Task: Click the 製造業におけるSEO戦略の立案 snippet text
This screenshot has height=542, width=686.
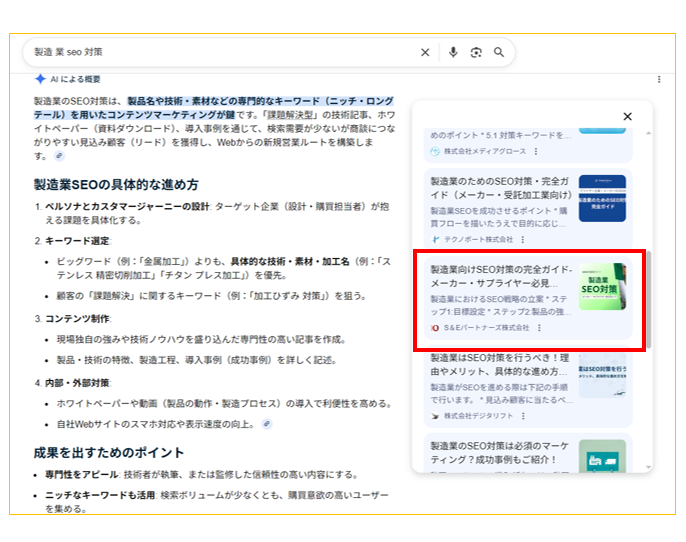Action: click(x=500, y=305)
